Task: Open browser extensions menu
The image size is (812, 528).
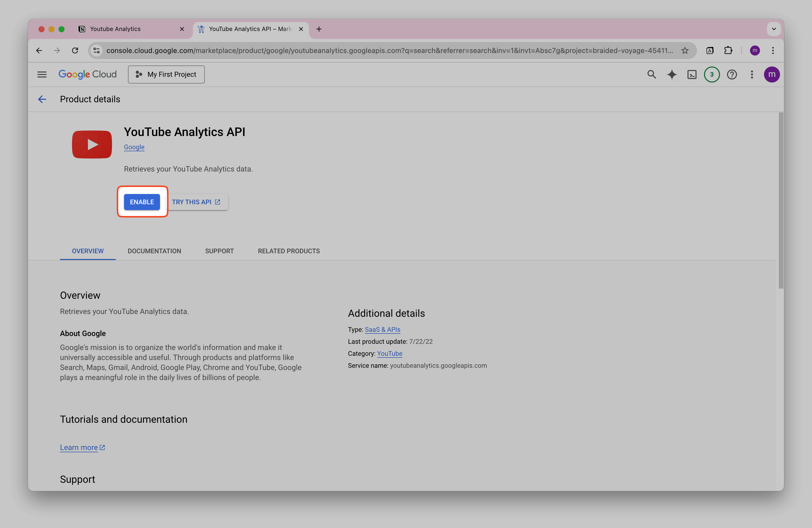Action: pyautogui.click(x=728, y=50)
